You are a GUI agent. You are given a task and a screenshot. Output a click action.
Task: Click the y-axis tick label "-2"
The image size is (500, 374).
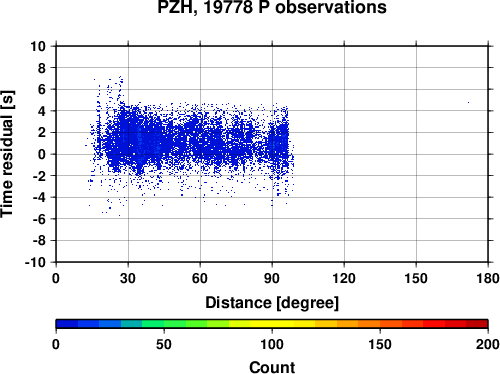pyautogui.click(x=39, y=176)
